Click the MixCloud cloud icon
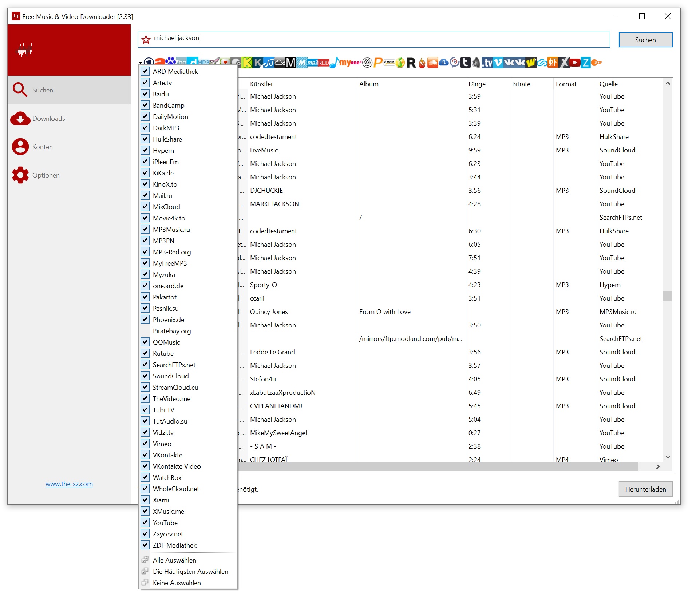This screenshot has height=592, width=700. (280, 63)
